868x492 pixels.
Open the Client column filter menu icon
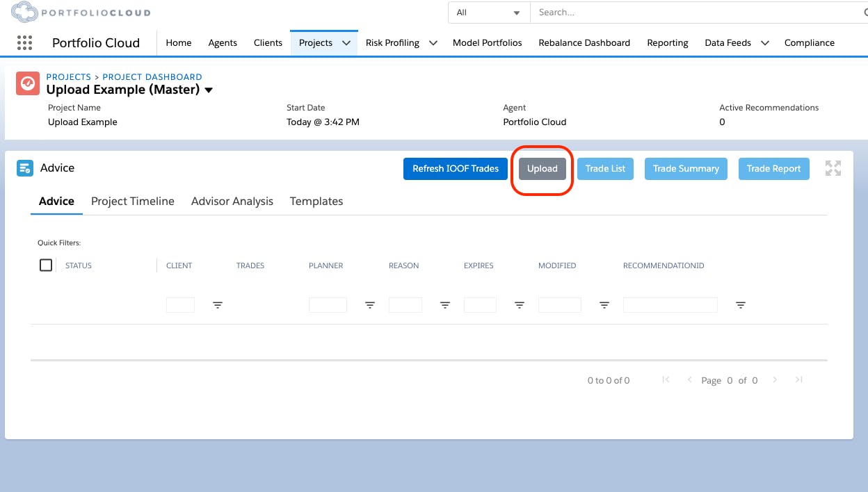point(218,305)
